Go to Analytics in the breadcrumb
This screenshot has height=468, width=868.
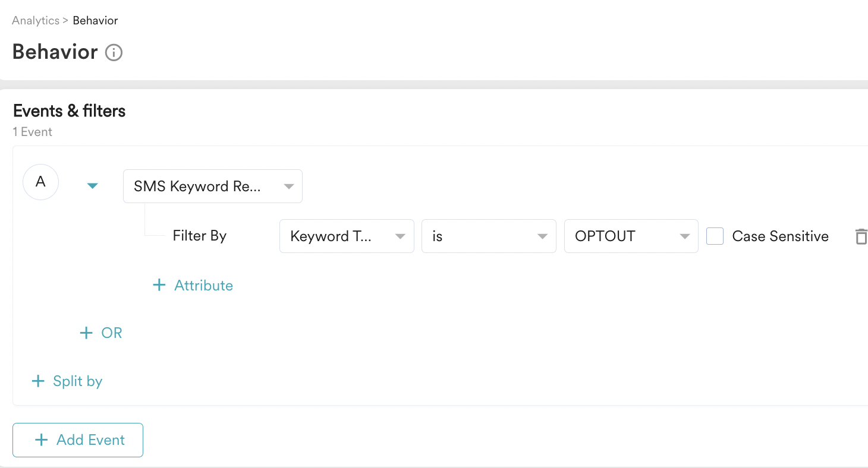click(x=36, y=21)
